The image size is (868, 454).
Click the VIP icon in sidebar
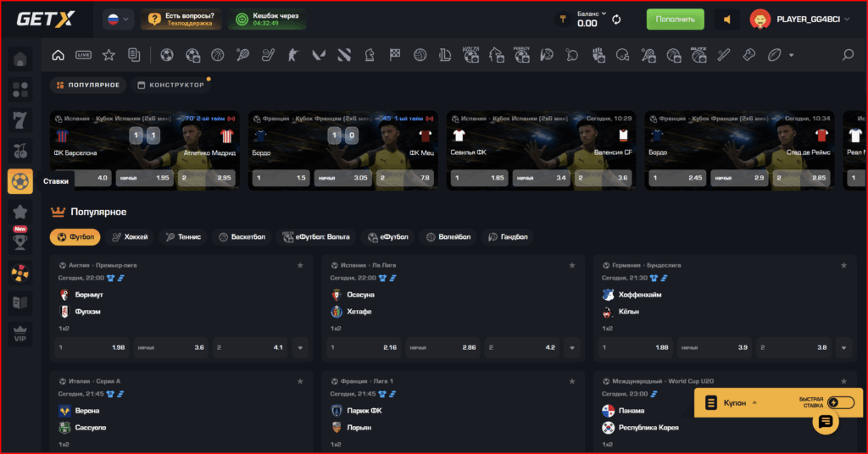[20, 334]
